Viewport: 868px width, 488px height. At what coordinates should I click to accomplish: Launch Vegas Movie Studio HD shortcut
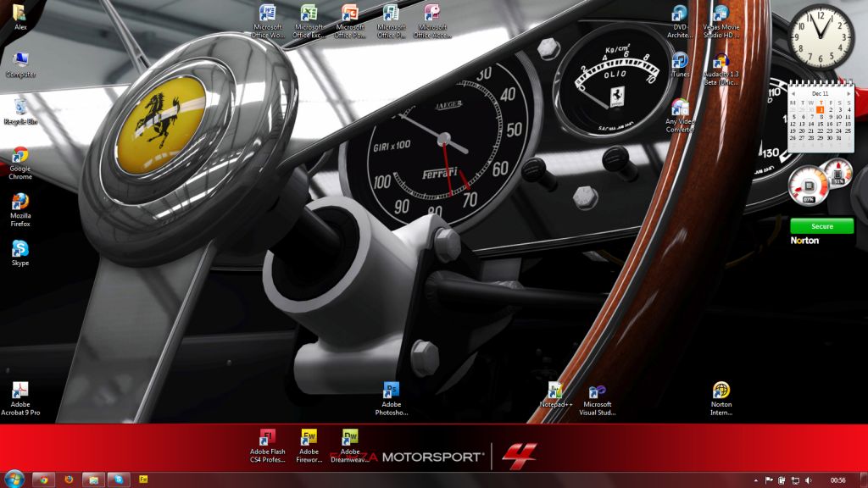point(721,21)
